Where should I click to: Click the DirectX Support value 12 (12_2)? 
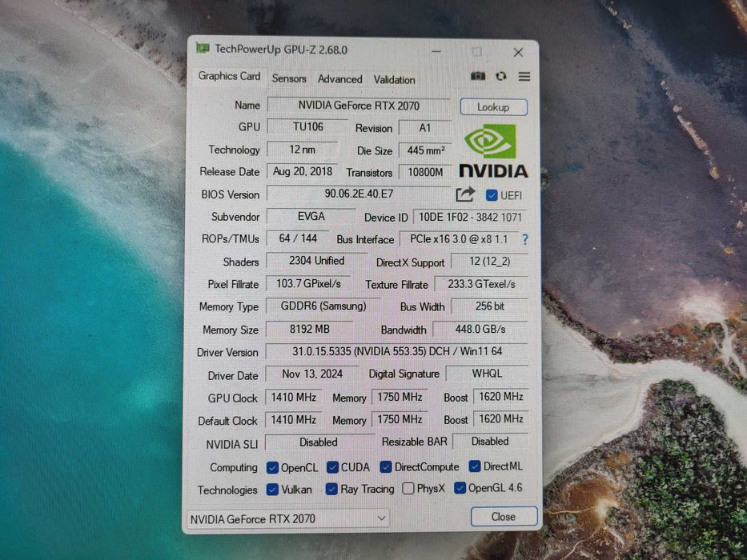coord(489,262)
